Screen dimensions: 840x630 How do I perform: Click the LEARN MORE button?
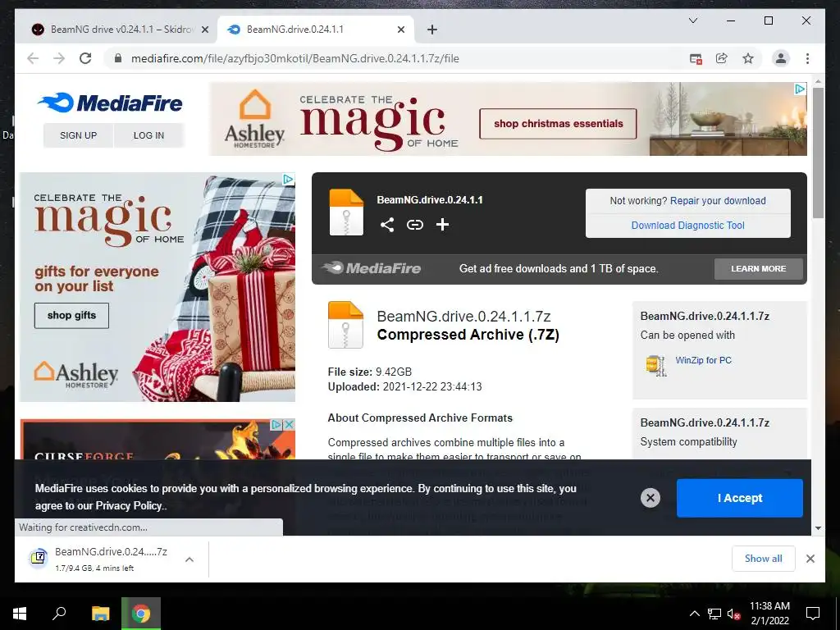(759, 269)
